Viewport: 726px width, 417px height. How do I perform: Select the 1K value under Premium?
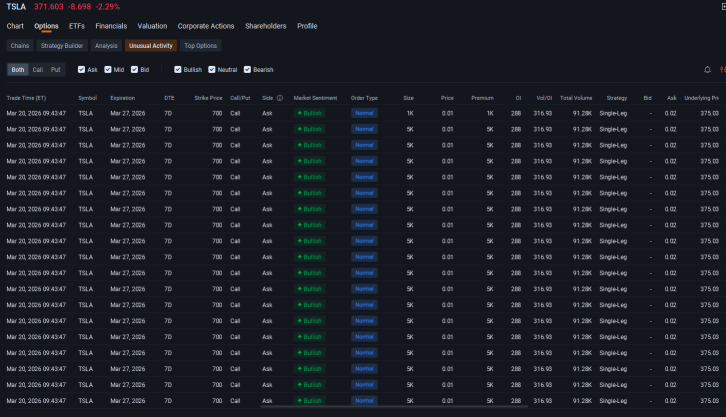tap(490, 113)
